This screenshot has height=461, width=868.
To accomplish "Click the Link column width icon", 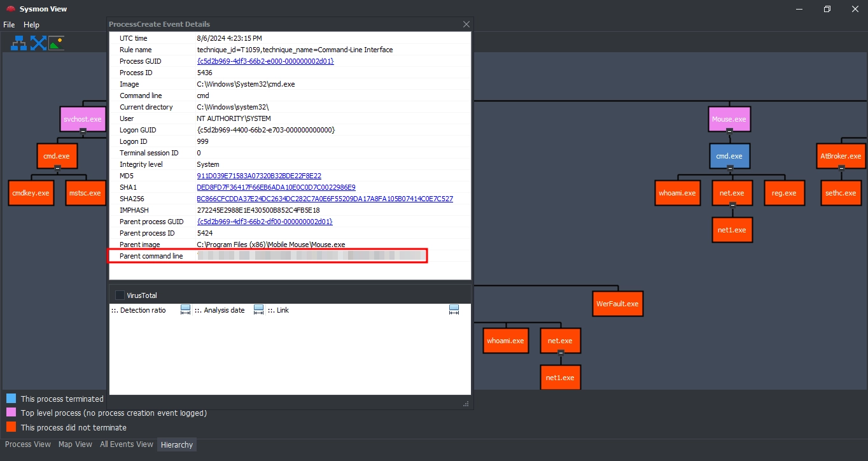I will 454,310.
